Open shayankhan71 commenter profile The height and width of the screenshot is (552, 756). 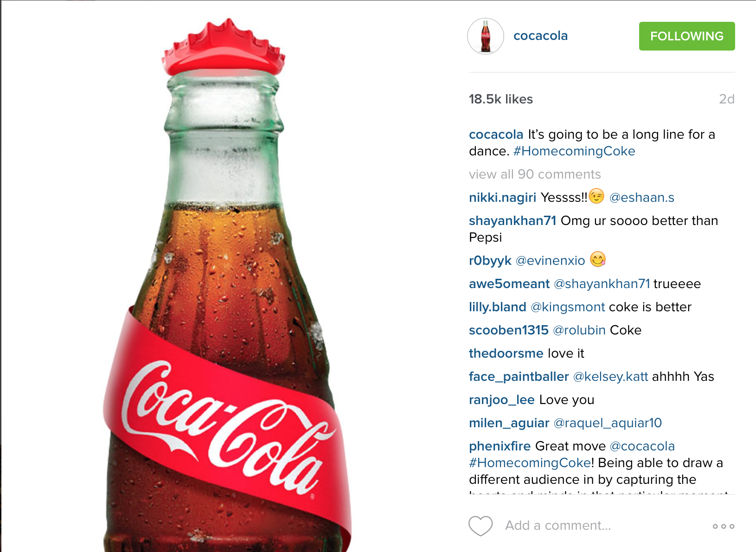click(x=512, y=221)
